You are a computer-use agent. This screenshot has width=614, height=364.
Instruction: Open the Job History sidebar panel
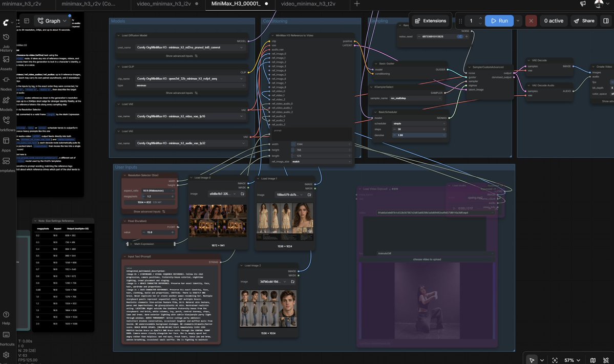click(x=6, y=42)
